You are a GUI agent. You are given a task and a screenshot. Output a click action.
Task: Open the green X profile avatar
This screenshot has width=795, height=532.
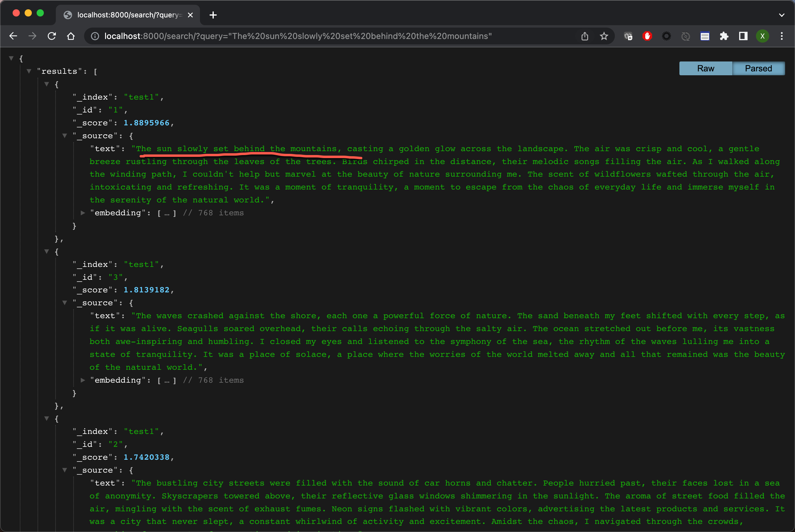click(x=763, y=36)
